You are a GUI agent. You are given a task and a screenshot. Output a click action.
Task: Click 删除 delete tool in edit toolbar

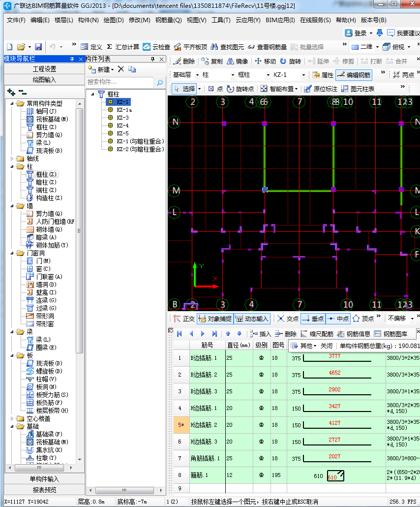(184, 61)
